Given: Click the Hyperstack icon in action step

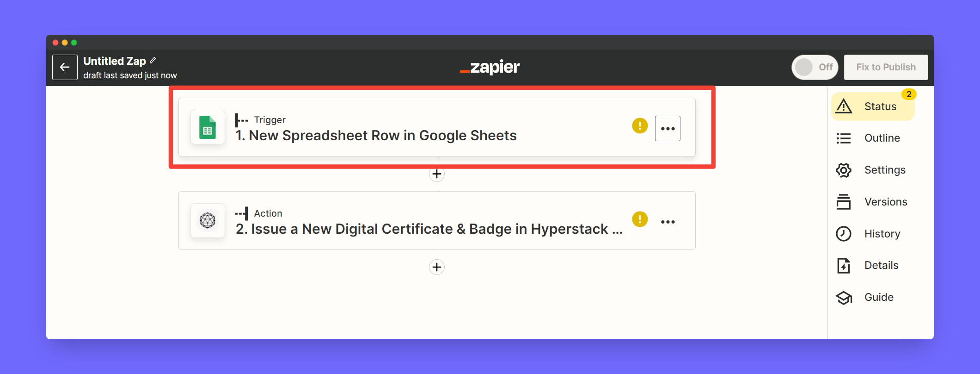Looking at the screenshot, I should tap(208, 221).
